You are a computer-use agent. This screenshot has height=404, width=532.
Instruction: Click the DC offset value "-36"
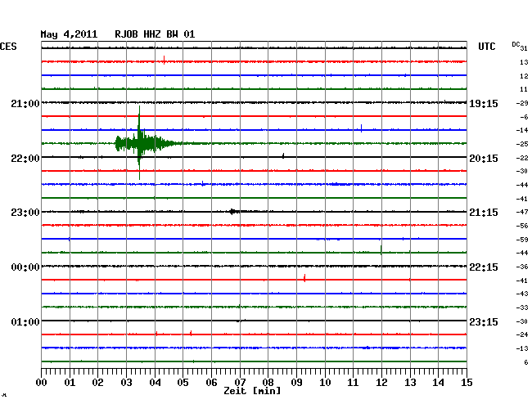[522, 267]
